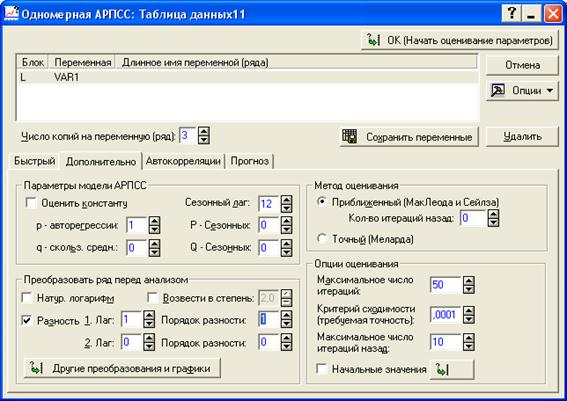Enable Начальные значения checkbox
567x401 pixels.
coord(322,369)
